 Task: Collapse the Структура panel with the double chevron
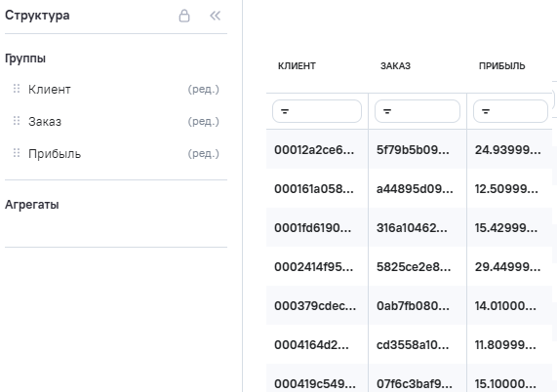[x=215, y=16]
